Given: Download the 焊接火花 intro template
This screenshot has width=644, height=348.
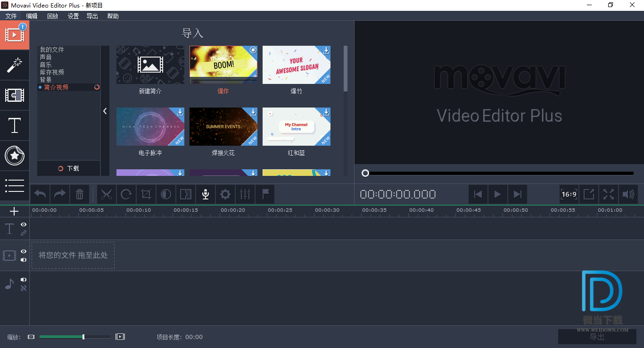Looking at the screenshot, I should (253, 112).
